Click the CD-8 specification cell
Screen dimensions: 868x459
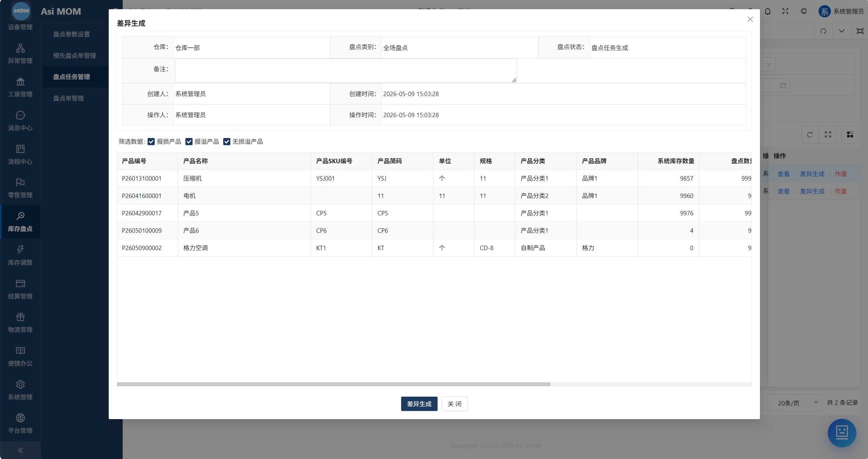pyautogui.click(x=495, y=248)
